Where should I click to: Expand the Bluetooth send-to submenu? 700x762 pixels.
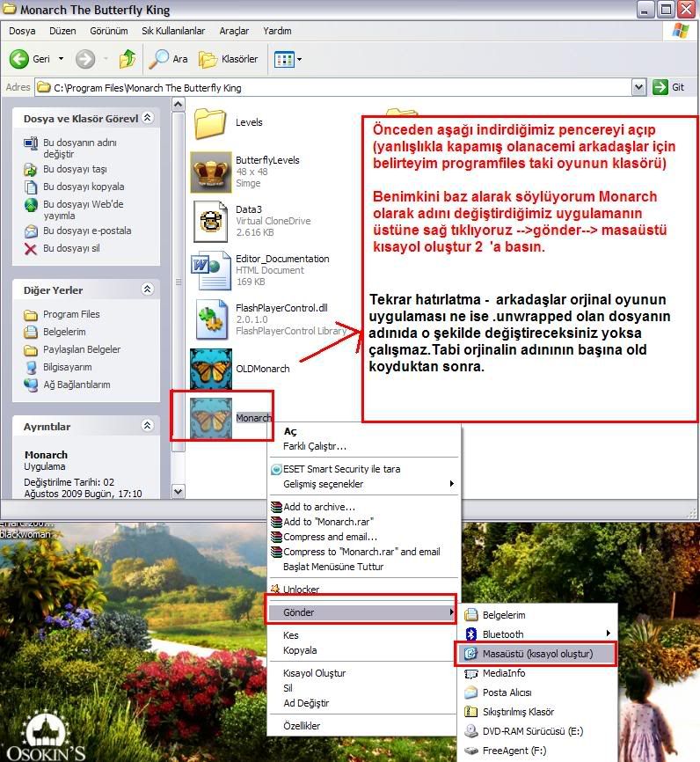[x=537, y=634]
